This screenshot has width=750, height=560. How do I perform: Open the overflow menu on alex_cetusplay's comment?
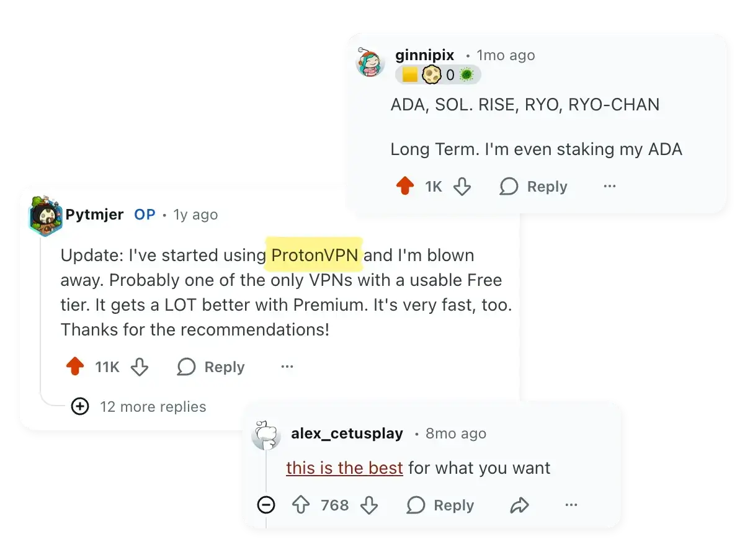click(571, 505)
